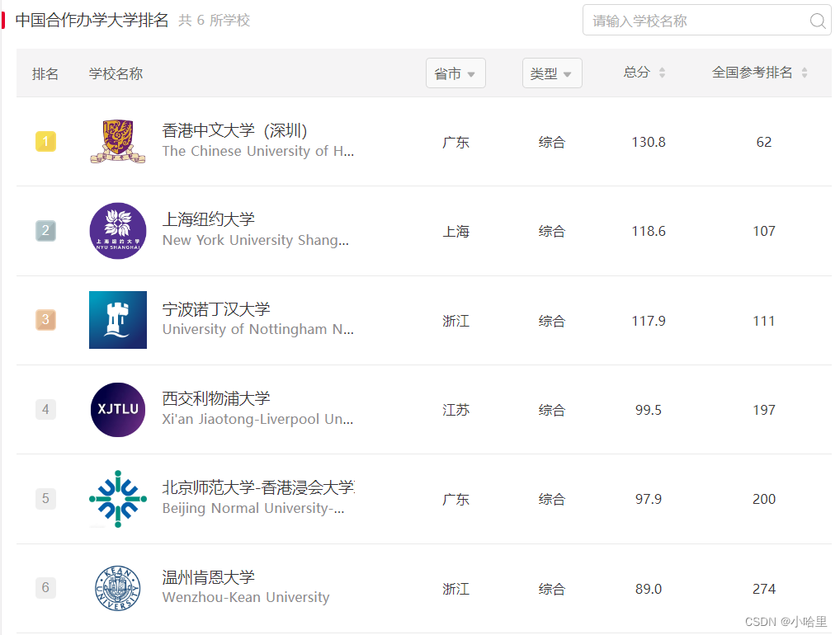Click English name 'Xi'an Jiaotong-Liverpool Un...'

click(x=257, y=419)
